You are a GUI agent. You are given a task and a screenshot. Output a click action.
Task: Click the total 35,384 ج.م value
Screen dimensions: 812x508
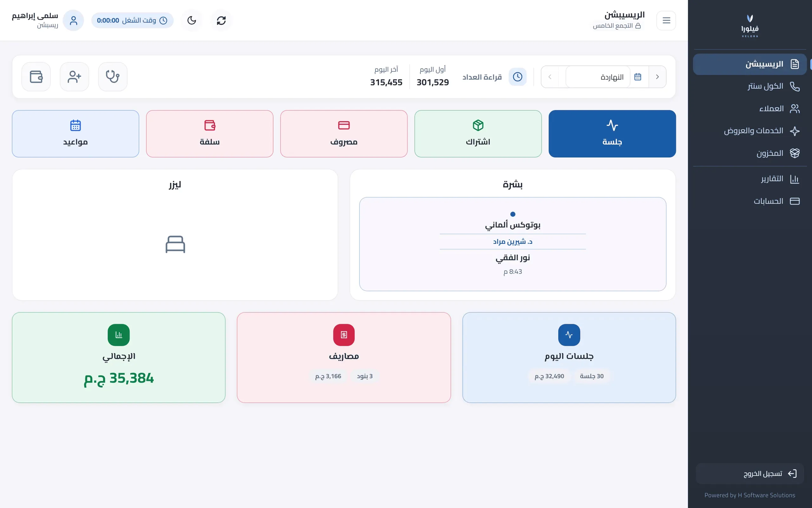tap(118, 378)
